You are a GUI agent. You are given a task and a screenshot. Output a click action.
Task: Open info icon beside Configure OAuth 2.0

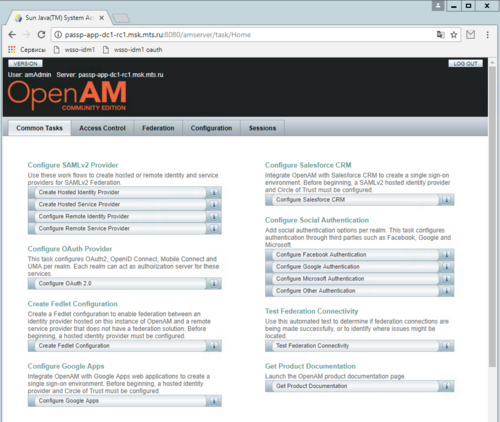tap(214, 283)
